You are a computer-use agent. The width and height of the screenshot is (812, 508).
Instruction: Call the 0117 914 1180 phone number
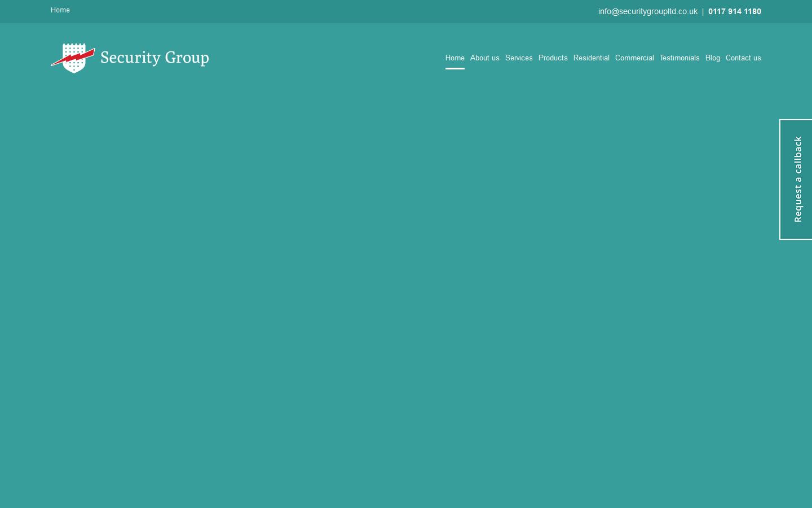point(734,11)
